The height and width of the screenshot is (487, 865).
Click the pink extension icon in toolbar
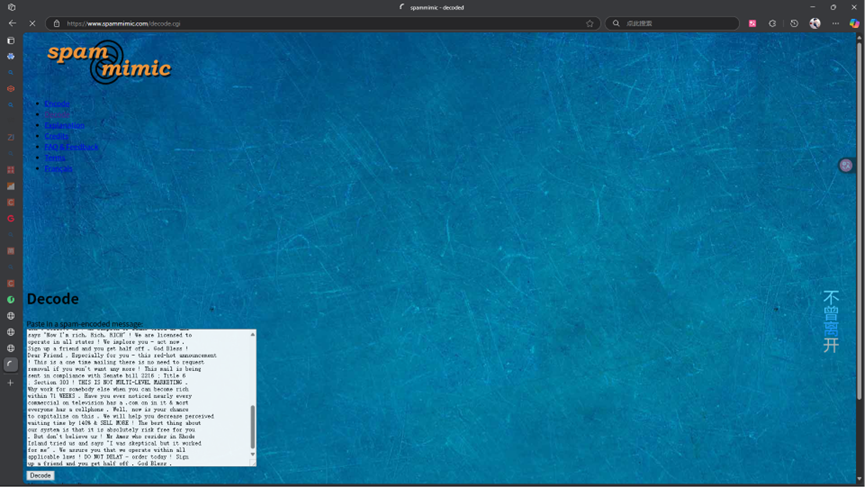(x=752, y=23)
